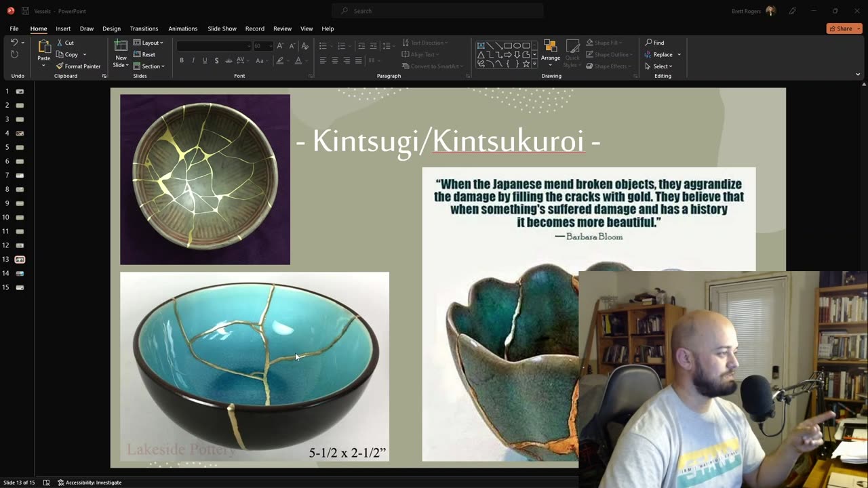Select the Right Arrow shape
Screen dimensions: 868x488
point(508,54)
